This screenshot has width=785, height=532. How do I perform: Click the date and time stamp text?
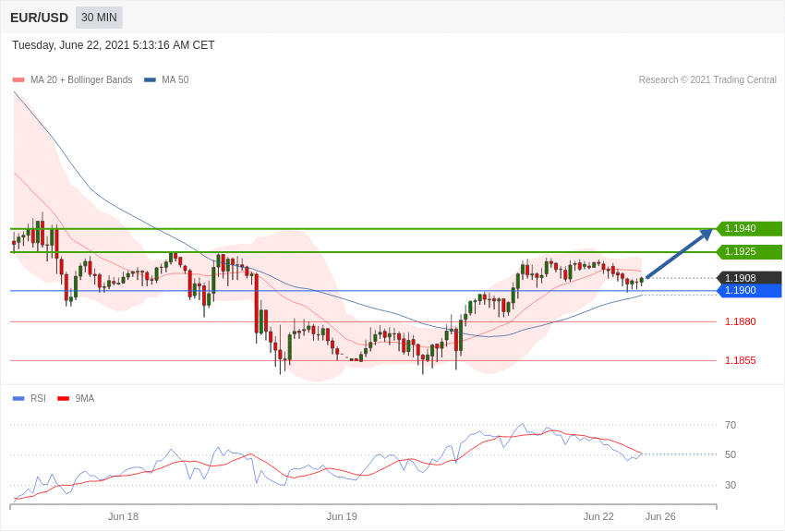point(114,45)
